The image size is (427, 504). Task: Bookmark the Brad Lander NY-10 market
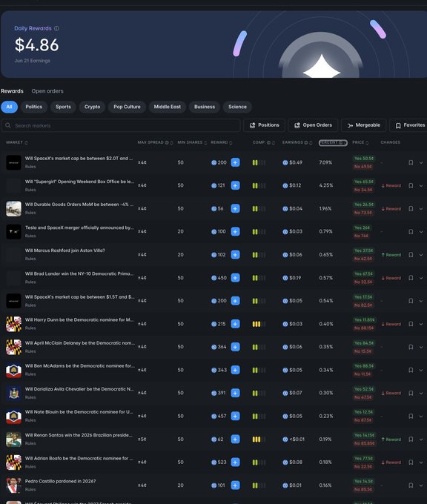click(411, 278)
